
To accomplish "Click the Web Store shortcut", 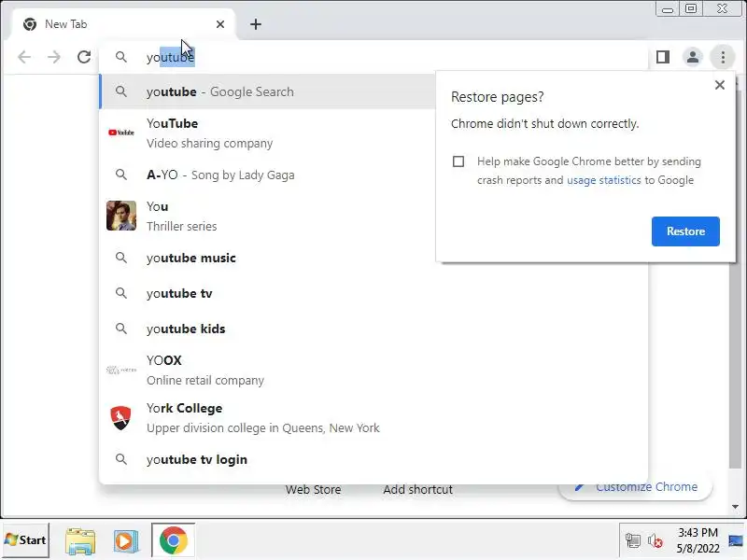I will tap(314, 489).
